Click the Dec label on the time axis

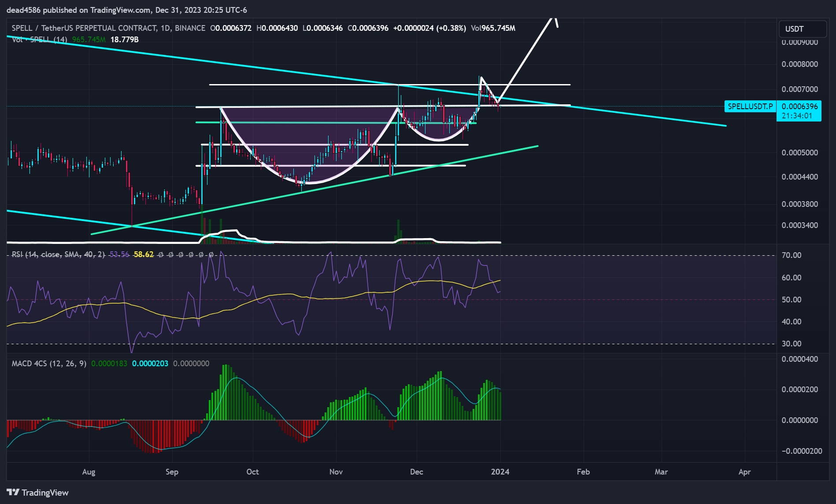[x=416, y=472]
